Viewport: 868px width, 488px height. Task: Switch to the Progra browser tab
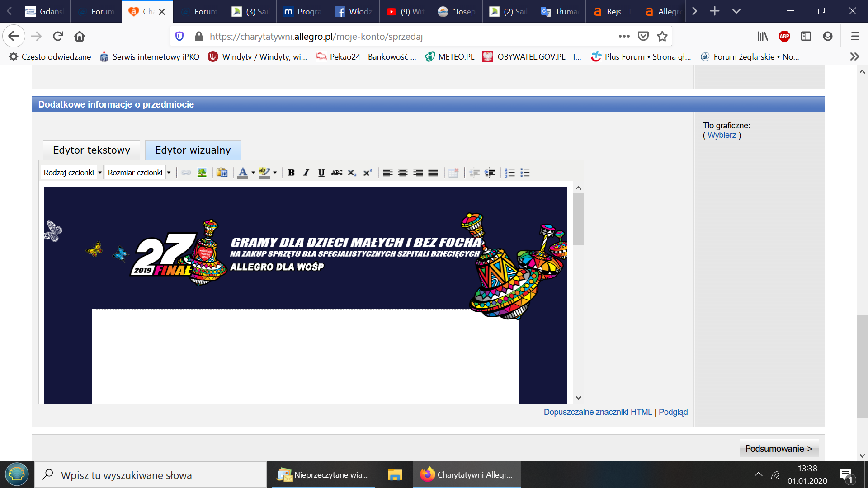point(302,11)
